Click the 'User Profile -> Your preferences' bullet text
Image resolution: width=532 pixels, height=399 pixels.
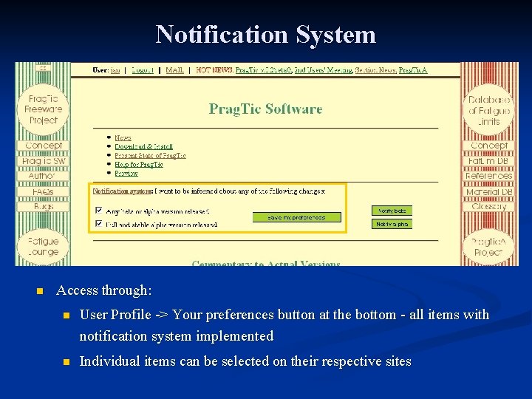(284, 325)
